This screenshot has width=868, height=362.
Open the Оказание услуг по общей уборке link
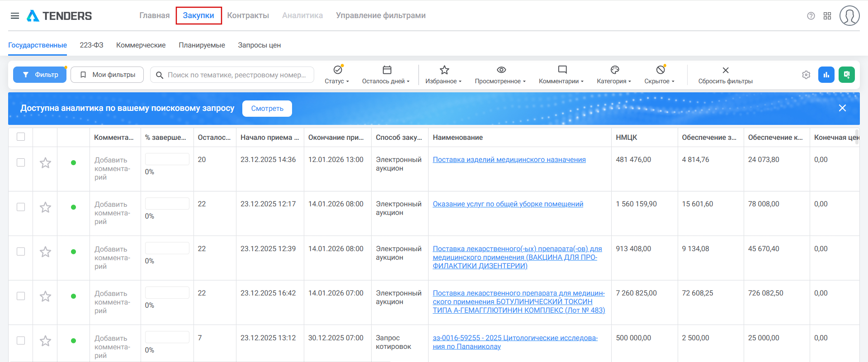tap(508, 204)
